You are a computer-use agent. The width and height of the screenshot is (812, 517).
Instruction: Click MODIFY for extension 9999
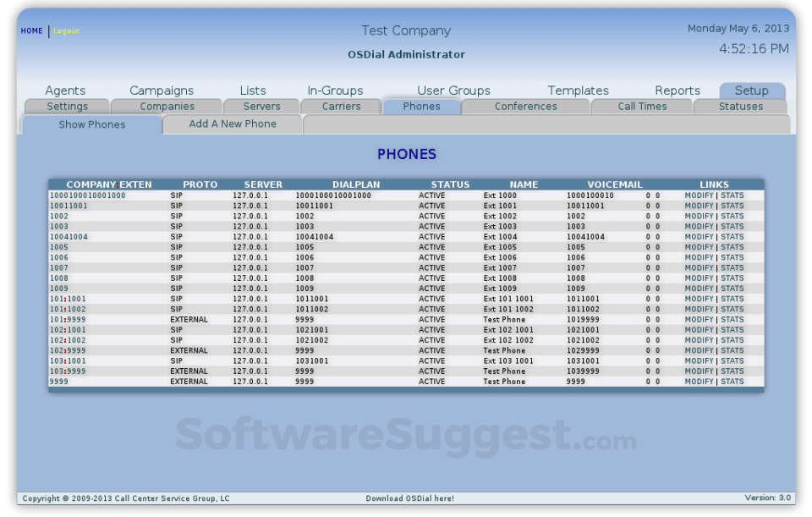tap(699, 382)
